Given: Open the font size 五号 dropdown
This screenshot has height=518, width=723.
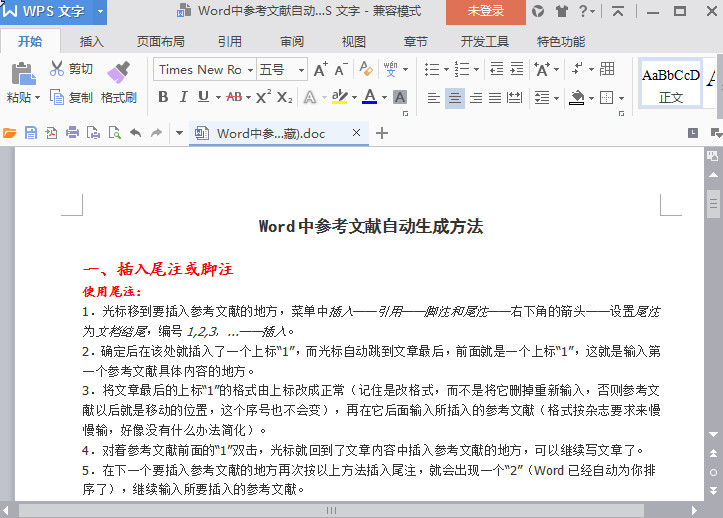Looking at the screenshot, I should tap(301, 70).
